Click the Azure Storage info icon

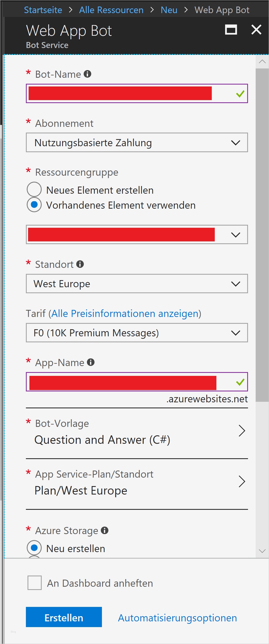click(105, 530)
